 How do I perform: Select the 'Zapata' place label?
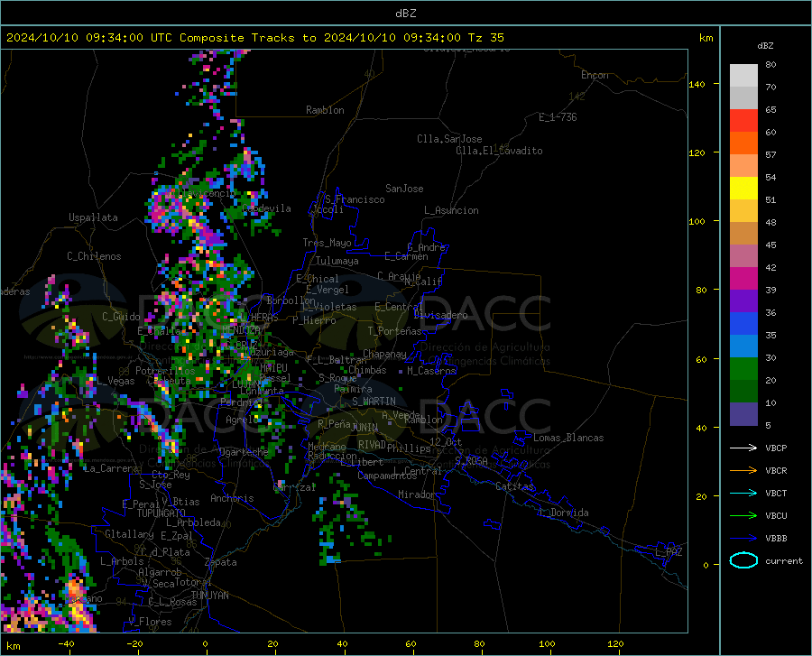(221, 562)
